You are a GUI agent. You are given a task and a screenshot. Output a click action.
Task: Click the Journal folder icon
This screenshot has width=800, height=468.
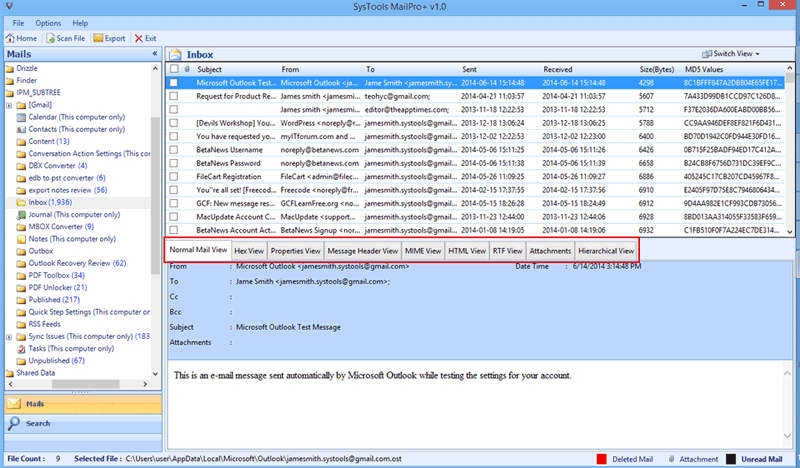pos(21,215)
